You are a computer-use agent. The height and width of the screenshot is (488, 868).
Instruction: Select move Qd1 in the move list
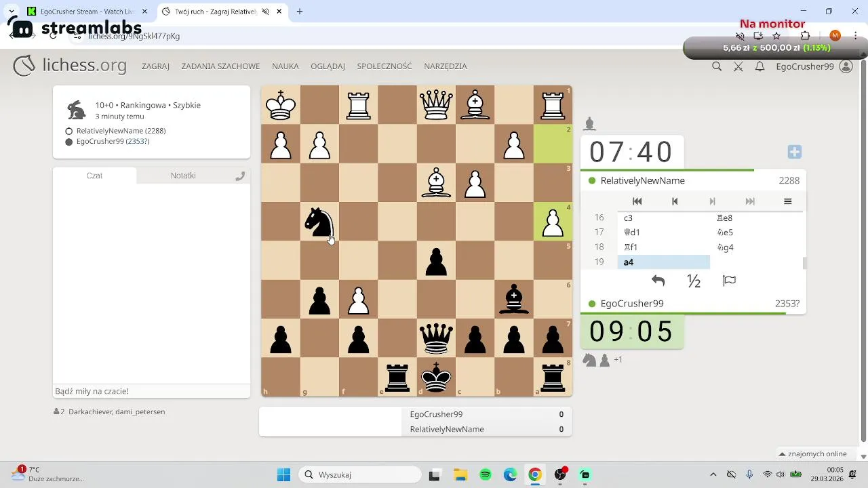click(663, 232)
